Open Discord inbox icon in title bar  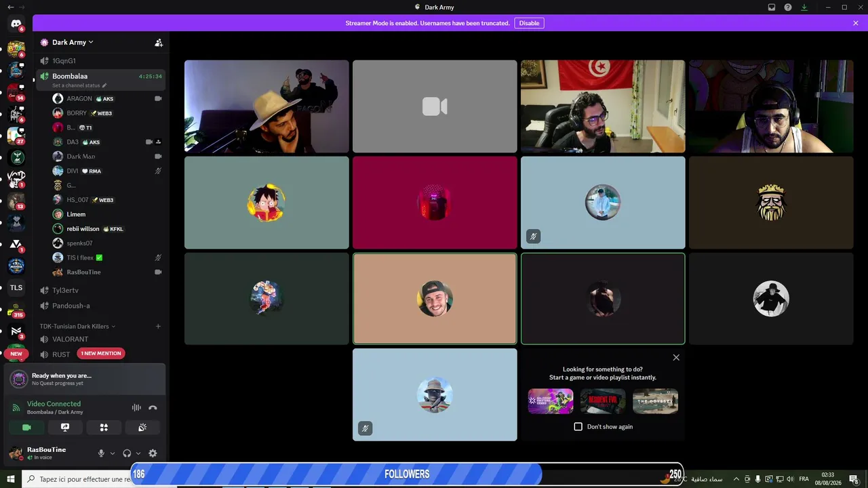[x=772, y=7]
